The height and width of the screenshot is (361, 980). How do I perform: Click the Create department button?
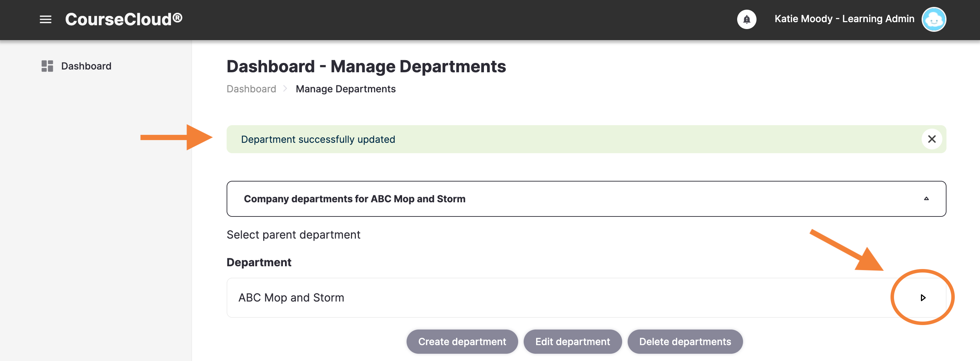462,341
